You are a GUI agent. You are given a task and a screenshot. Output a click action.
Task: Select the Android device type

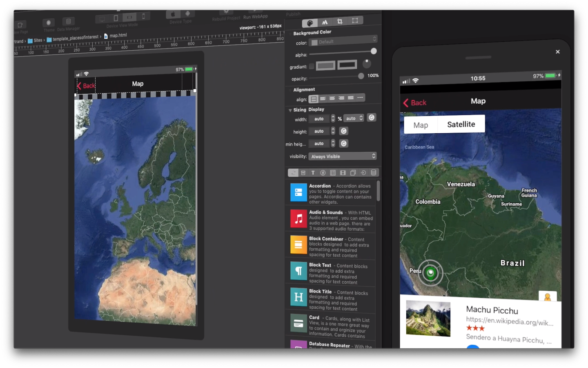(x=187, y=14)
